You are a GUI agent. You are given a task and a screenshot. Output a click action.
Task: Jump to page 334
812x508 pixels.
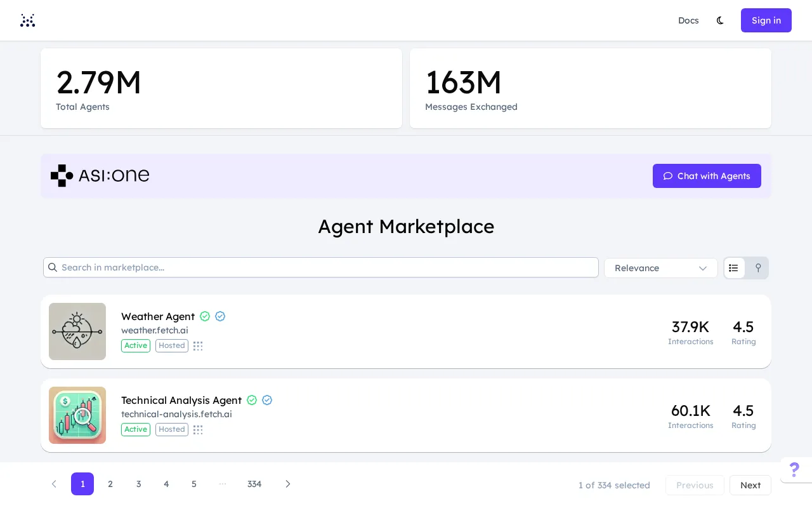pyautogui.click(x=254, y=484)
